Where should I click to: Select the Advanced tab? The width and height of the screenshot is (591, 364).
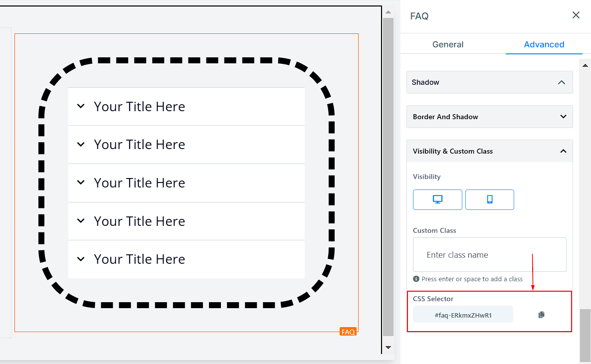coord(544,44)
